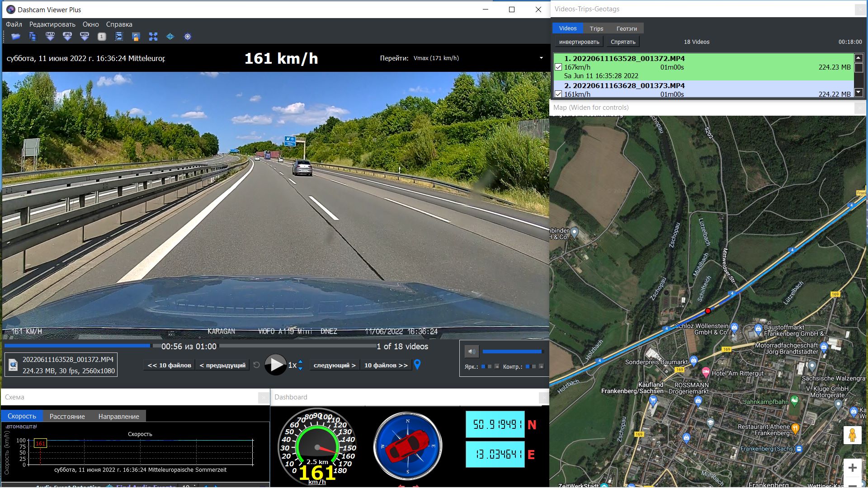
Task: Open the Vmax jump-to dropdown
Action: point(541,58)
